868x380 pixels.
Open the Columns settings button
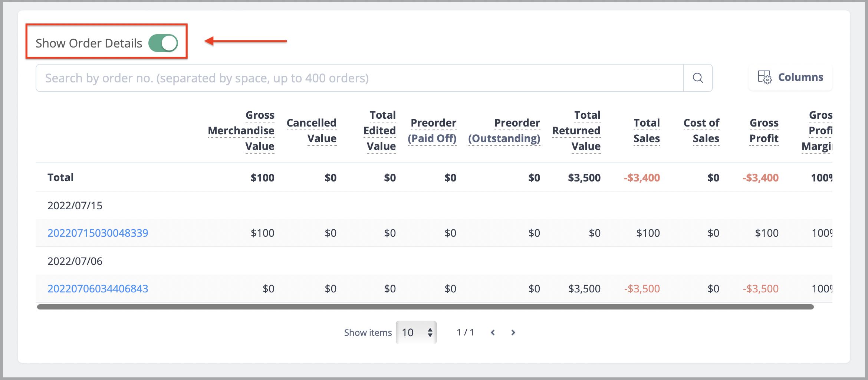click(790, 77)
